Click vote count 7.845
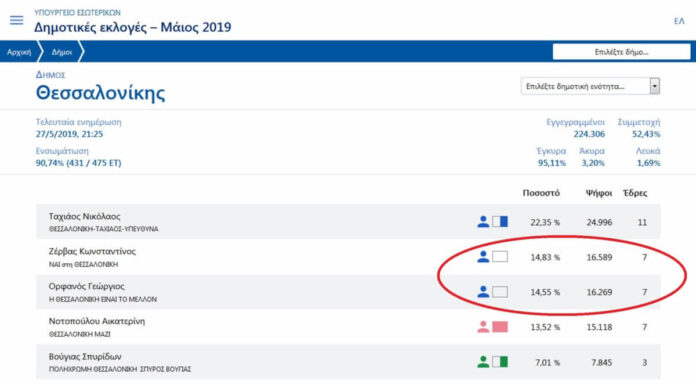696x385 pixels. tap(601, 363)
